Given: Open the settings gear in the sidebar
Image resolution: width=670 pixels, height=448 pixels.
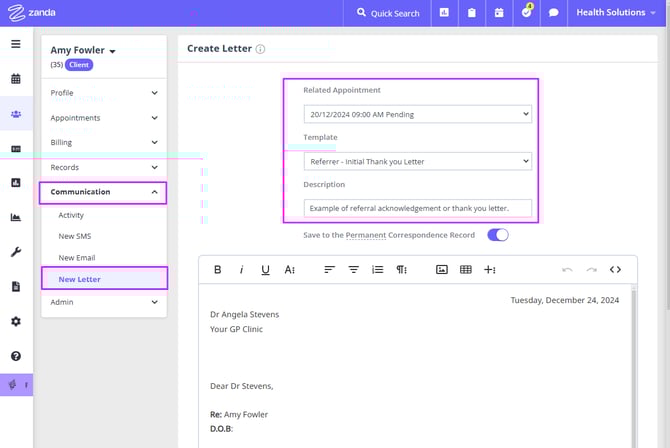Looking at the screenshot, I should (16, 321).
